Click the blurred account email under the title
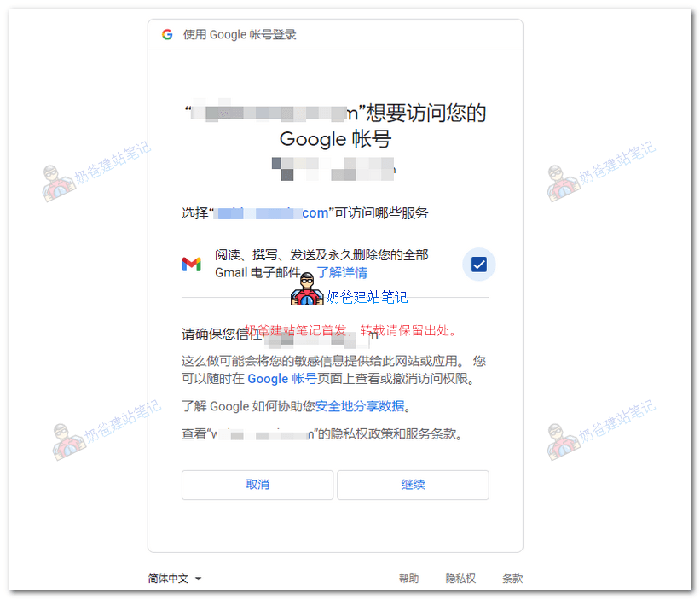The height and width of the screenshot is (599, 700). (335, 168)
